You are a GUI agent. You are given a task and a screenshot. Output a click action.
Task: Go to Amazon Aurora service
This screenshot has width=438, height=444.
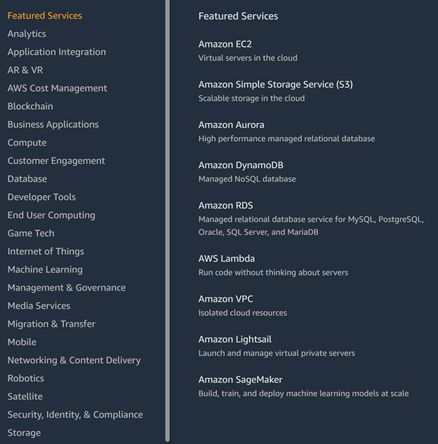click(x=231, y=125)
